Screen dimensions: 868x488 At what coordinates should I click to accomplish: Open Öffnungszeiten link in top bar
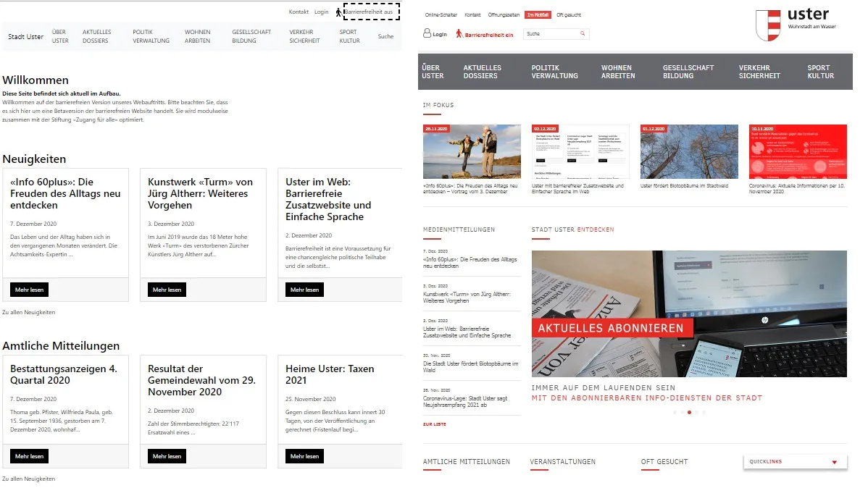click(504, 15)
